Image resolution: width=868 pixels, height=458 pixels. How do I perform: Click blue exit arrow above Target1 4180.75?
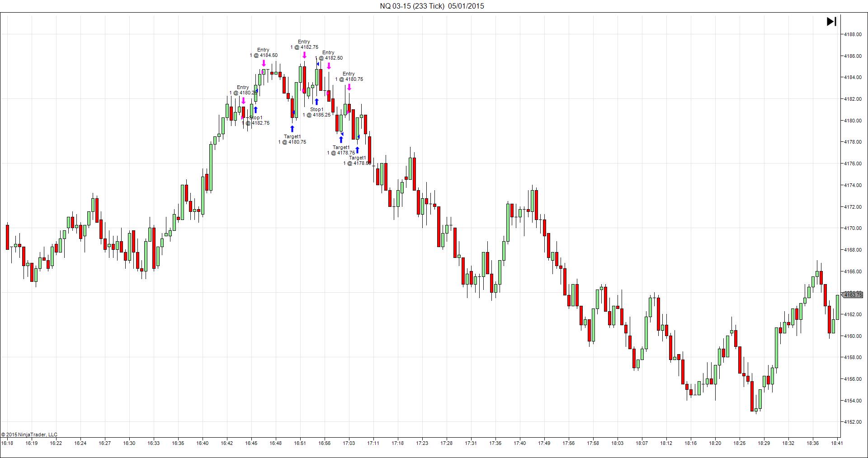point(292,129)
